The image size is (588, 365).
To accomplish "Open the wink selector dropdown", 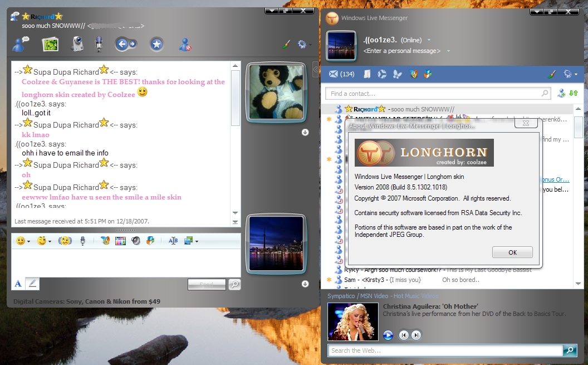I will click(x=44, y=241).
